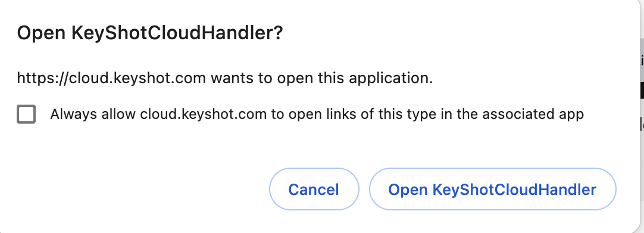The image size is (644, 233).
Task: Click the Cancel button
Action: [314, 189]
